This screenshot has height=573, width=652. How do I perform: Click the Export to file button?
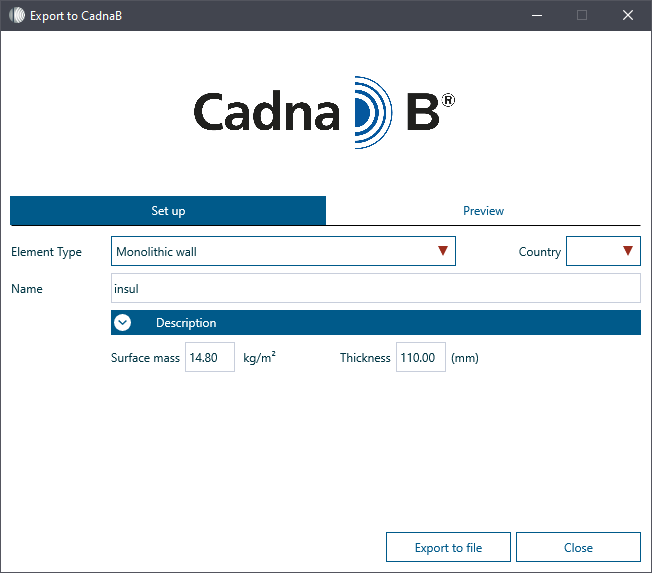(x=448, y=547)
